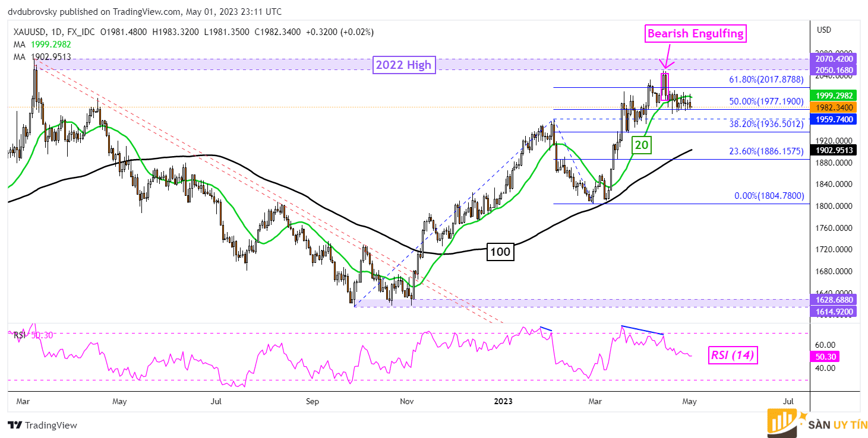The height and width of the screenshot is (438, 868).
Task: Click the purple 1614.9200 price tag
Action: [x=835, y=310]
